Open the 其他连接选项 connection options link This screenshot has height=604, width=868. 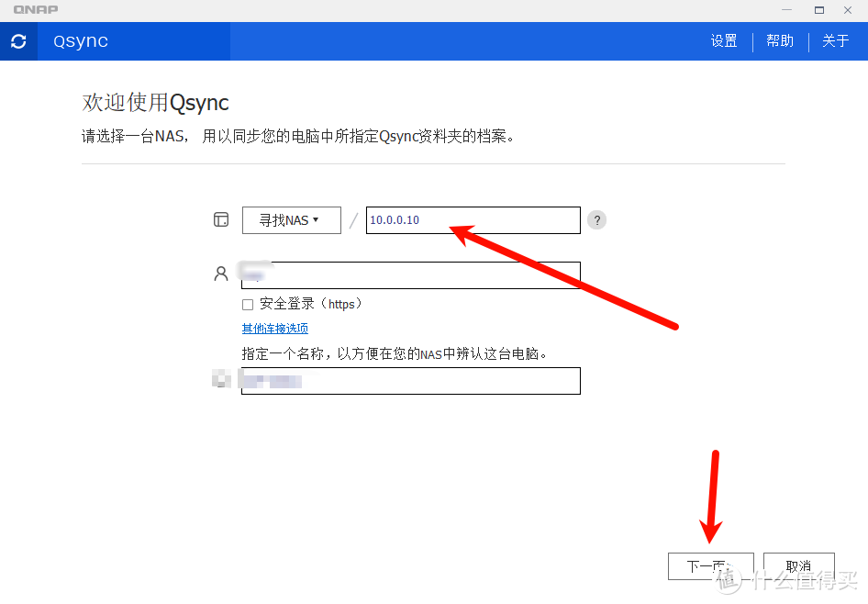pos(274,328)
